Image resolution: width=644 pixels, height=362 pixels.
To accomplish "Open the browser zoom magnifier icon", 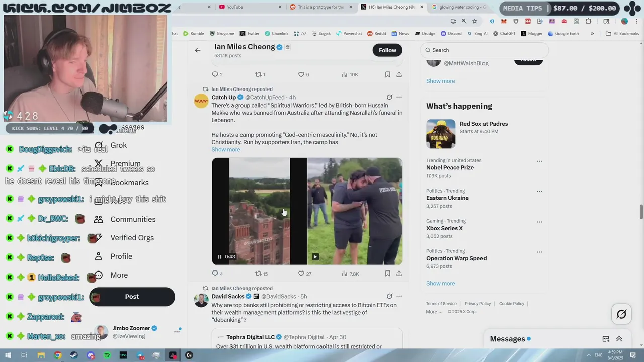I will tap(464, 21).
